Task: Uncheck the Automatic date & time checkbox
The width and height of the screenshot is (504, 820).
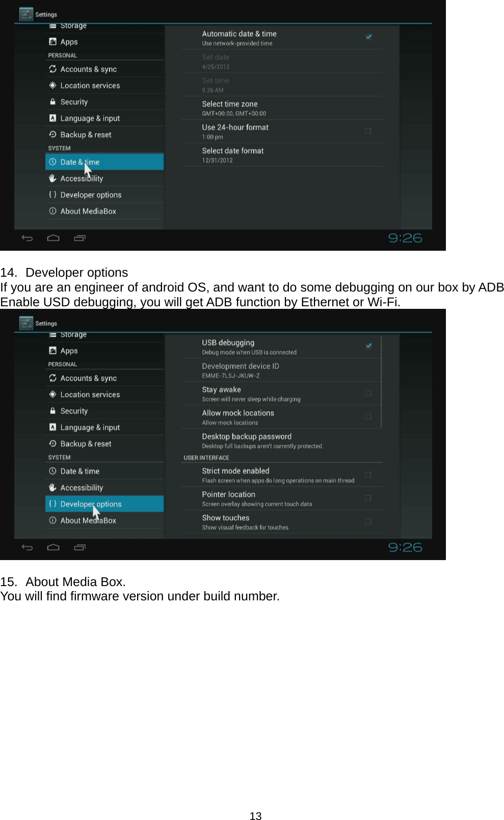Action: click(368, 37)
